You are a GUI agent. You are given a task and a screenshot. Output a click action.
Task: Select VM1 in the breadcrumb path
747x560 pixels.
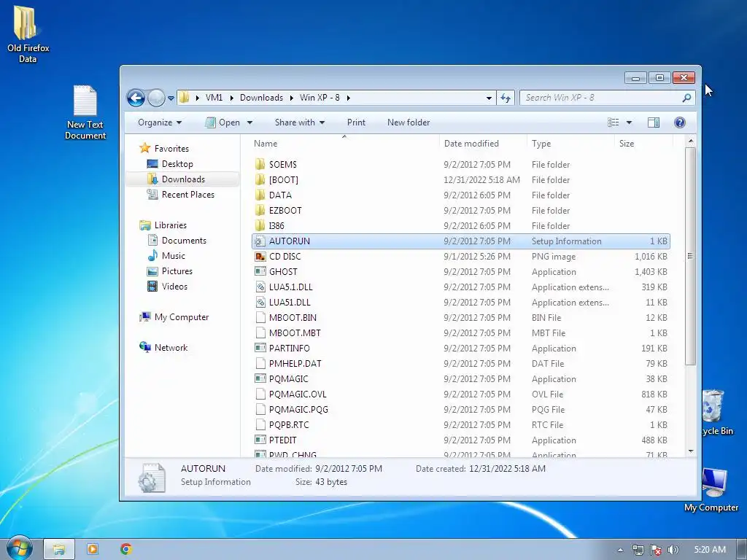214,98
